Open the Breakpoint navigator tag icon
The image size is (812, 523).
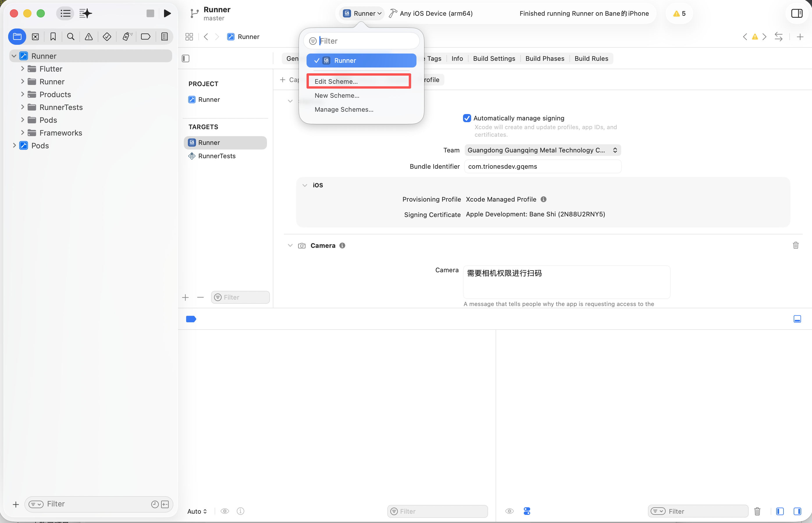pos(146,37)
